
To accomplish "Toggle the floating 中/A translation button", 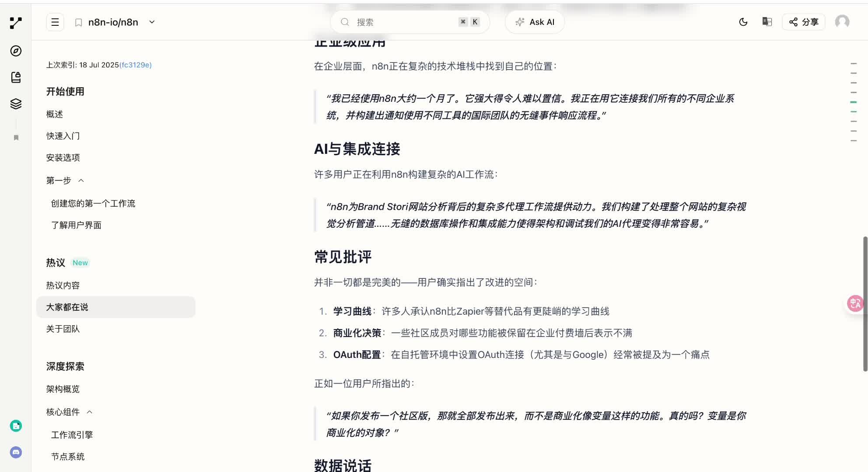I will click(856, 303).
